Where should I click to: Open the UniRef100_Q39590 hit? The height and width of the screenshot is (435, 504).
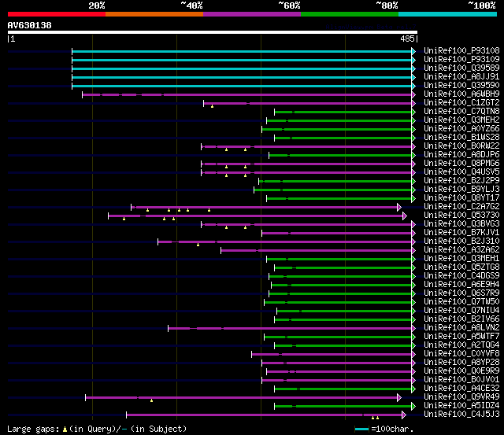(461, 86)
